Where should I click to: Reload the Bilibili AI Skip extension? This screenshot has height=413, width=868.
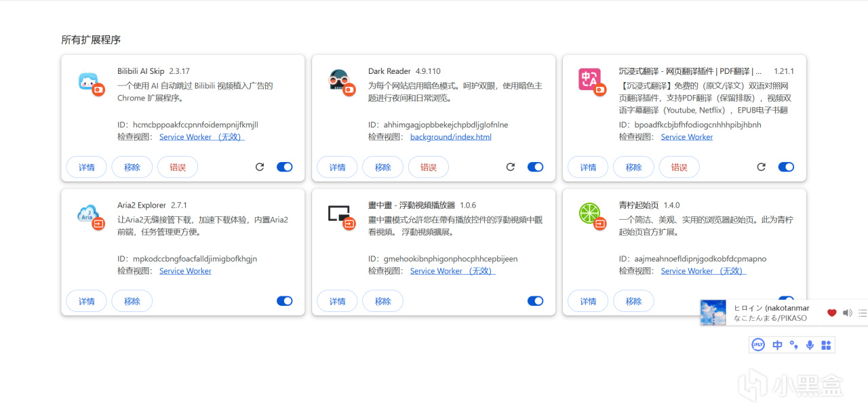[260, 167]
